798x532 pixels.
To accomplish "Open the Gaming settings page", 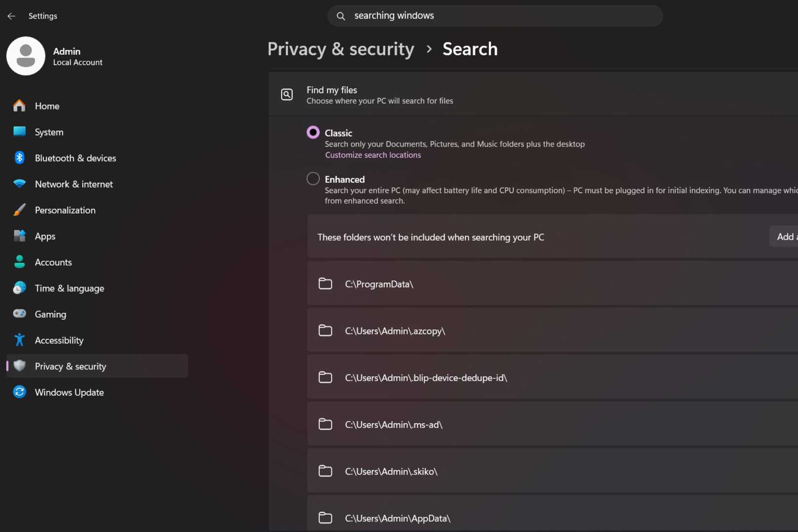I will coord(97,314).
